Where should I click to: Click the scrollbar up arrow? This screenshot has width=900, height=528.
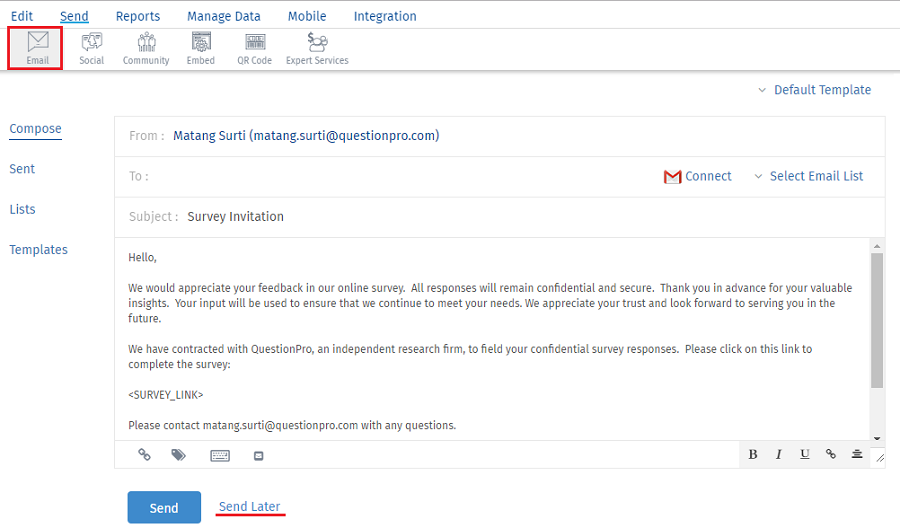pos(876,246)
